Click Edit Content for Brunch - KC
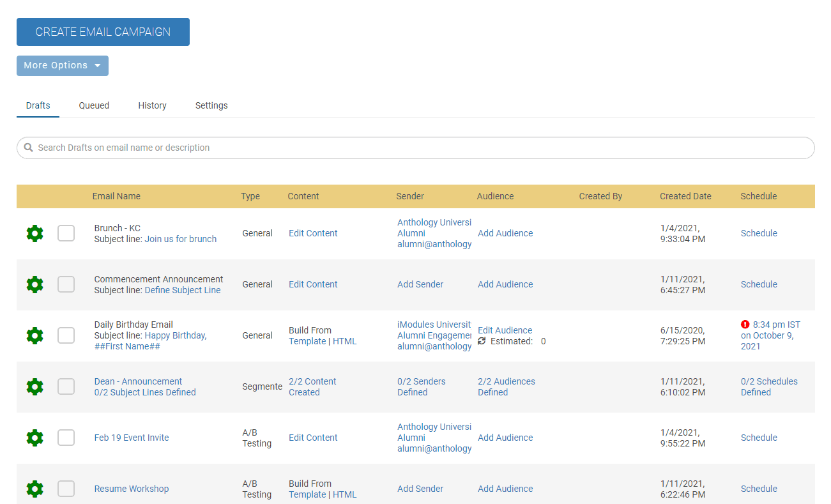Viewport: 831px width, 504px height. tap(313, 233)
